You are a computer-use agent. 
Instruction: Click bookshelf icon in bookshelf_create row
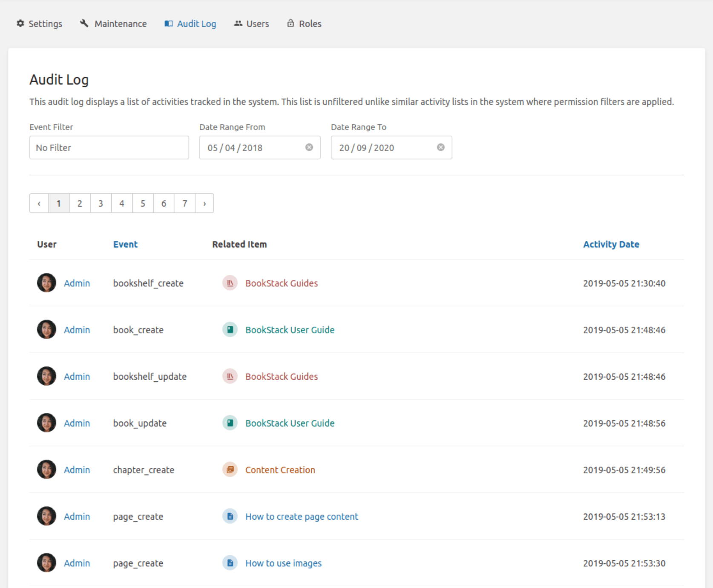pyautogui.click(x=230, y=283)
